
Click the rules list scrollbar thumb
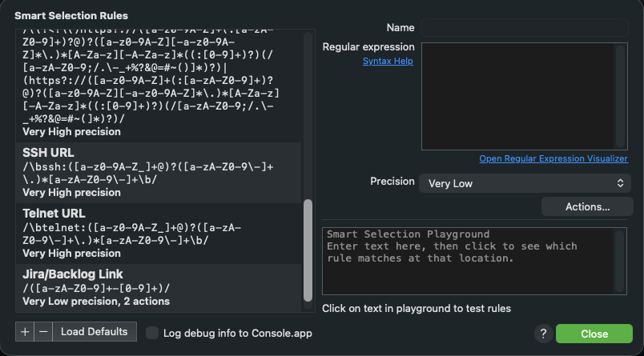click(308, 250)
